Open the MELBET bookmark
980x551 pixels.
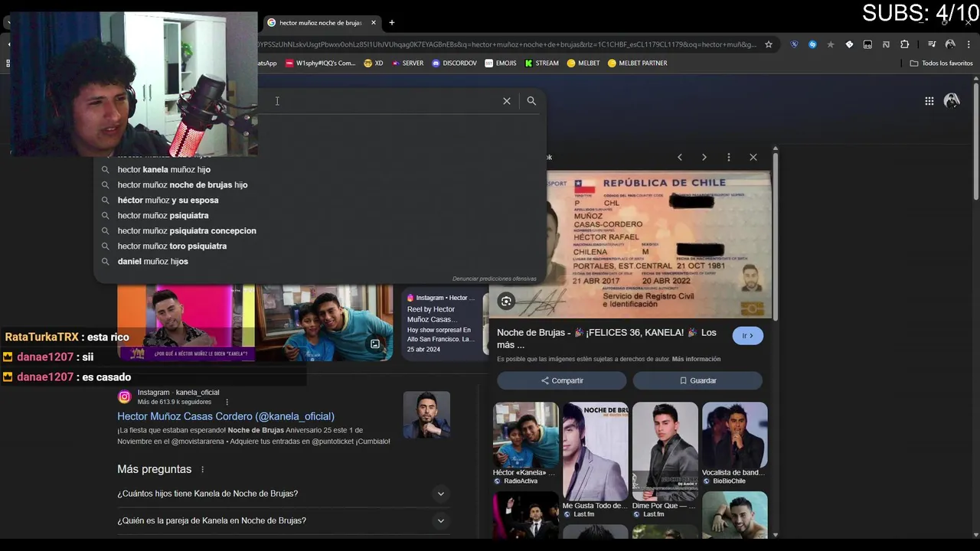pyautogui.click(x=583, y=64)
